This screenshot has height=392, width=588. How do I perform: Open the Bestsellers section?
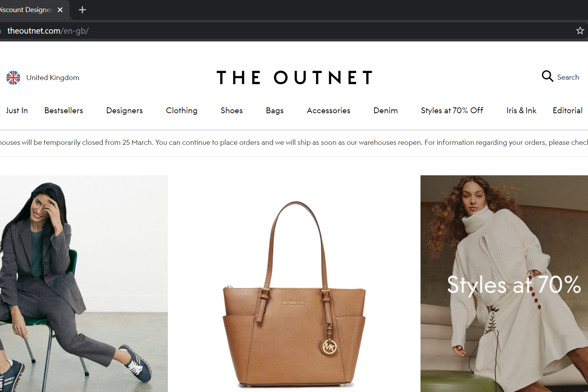(x=64, y=110)
